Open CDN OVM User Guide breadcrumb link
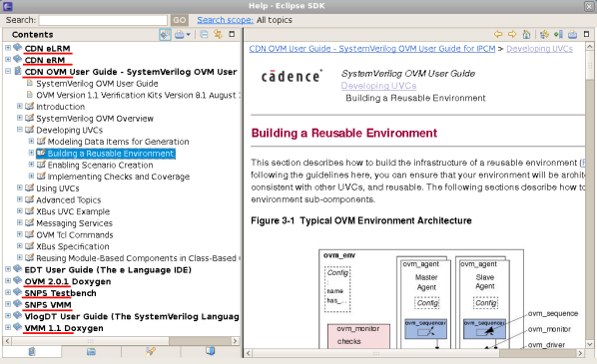This screenshot has width=597, height=364. [x=372, y=49]
